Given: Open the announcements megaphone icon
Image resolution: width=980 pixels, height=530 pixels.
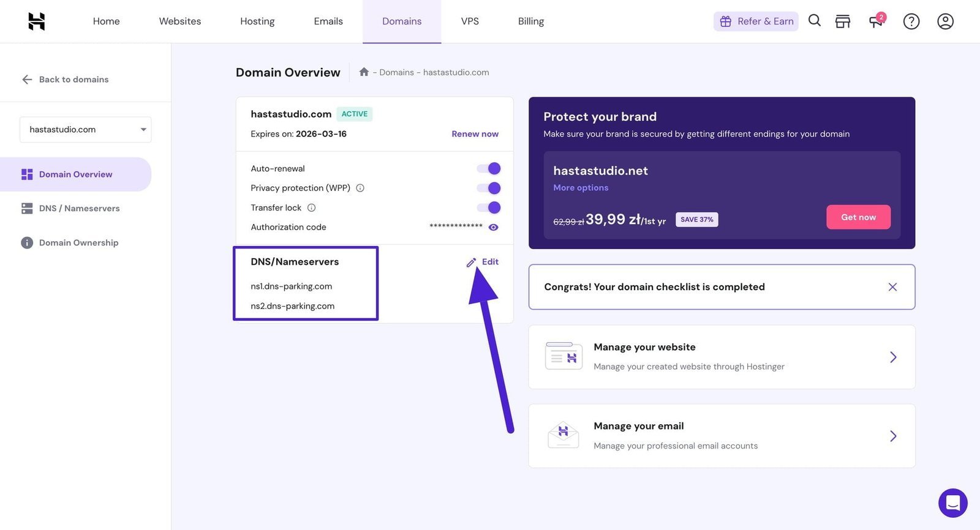Looking at the screenshot, I should (876, 21).
